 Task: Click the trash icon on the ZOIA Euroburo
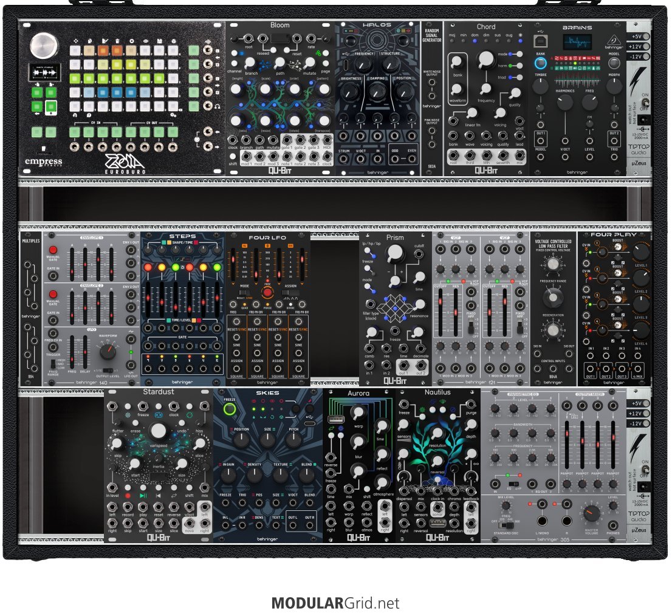pos(117,41)
